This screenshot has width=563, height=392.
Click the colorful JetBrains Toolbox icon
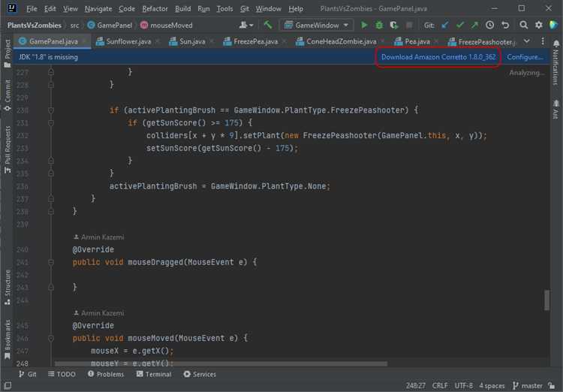(553, 25)
